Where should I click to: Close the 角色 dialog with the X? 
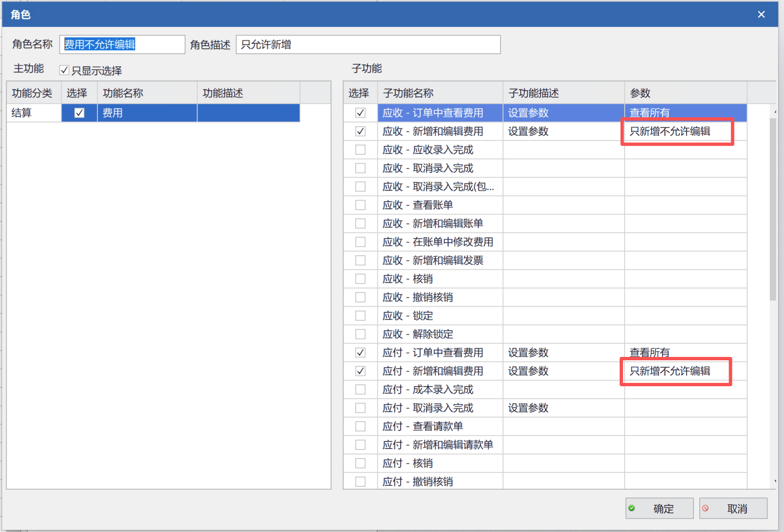(761, 15)
